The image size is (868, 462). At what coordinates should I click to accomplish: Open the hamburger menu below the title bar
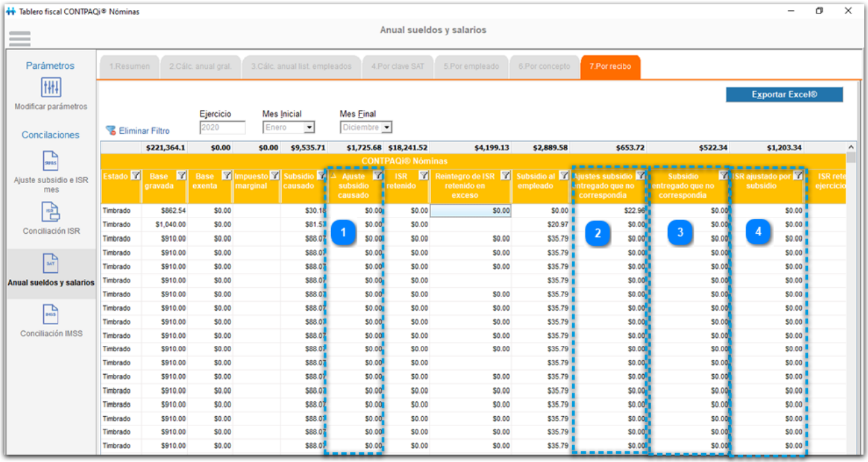(20, 38)
